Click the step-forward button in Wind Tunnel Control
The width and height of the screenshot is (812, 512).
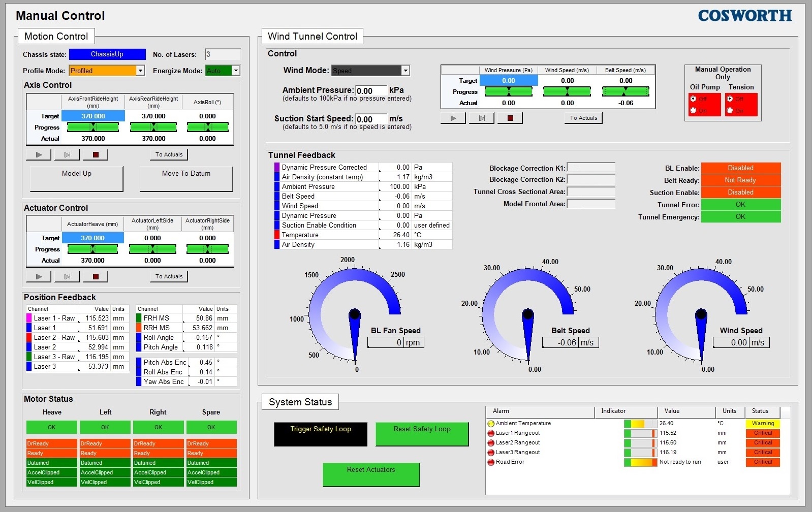pos(482,118)
